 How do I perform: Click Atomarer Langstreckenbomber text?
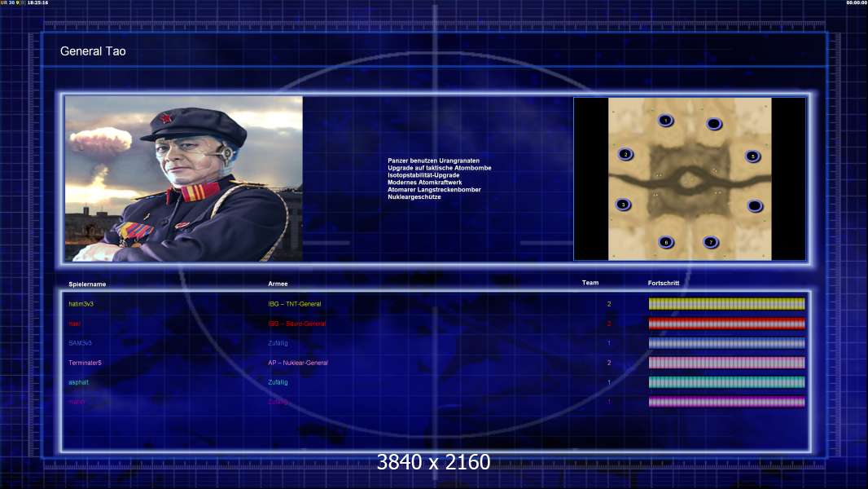click(x=434, y=189)
